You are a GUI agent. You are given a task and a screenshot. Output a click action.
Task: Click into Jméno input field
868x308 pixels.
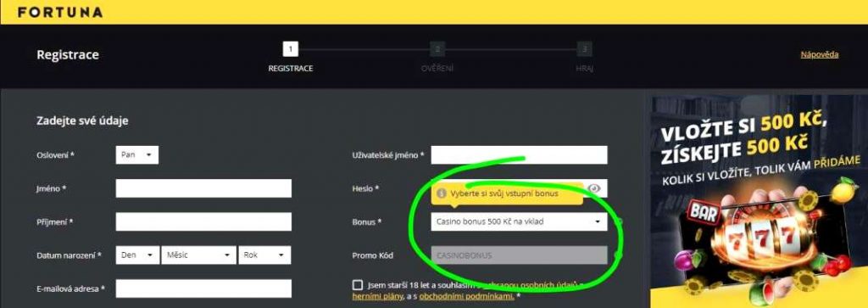coord(203,188)
